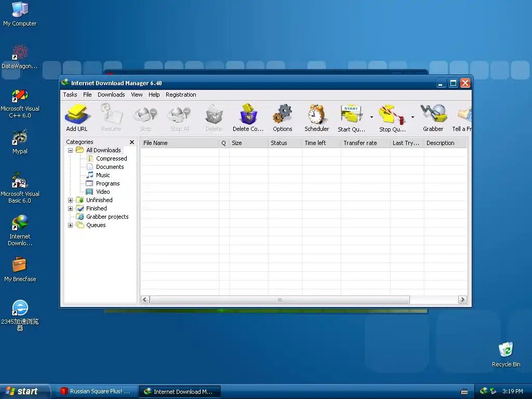
Task: Sort by Status column header
Action: [x=285, y=143]
